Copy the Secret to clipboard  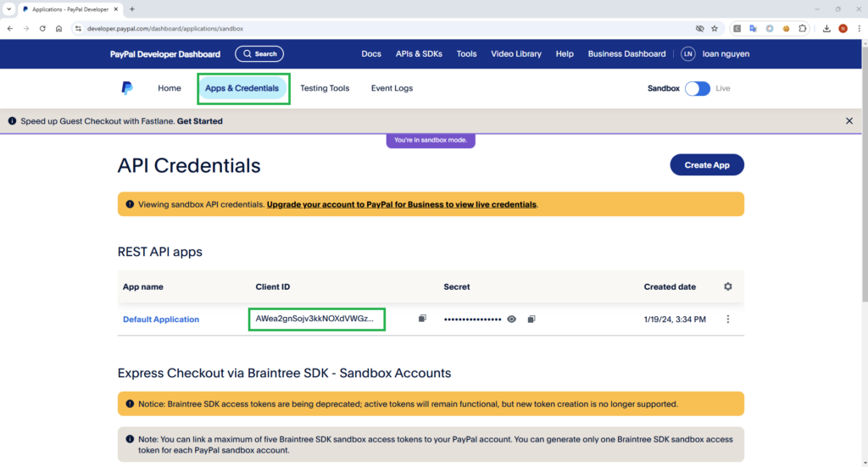pyautogui.click(x=531, y=319)
